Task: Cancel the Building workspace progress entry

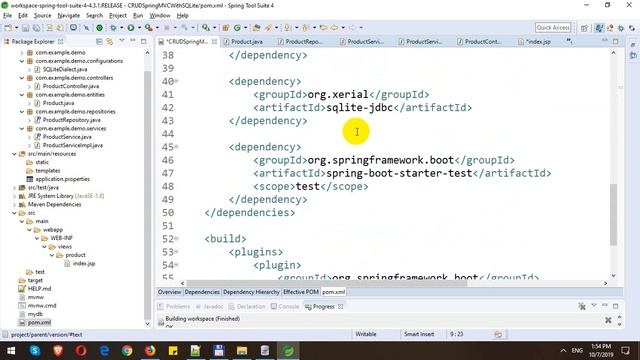Action: (608, 320)
